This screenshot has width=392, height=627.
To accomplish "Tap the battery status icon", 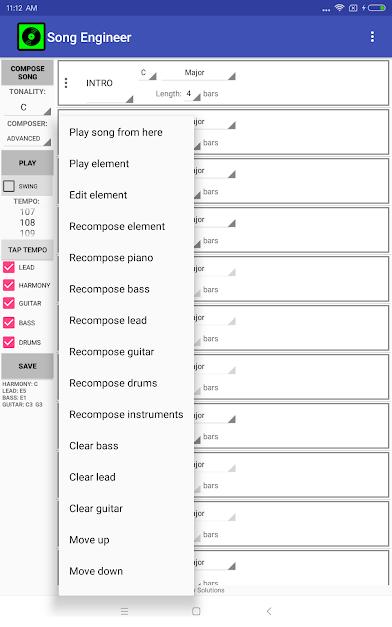I will pos(376,8).
